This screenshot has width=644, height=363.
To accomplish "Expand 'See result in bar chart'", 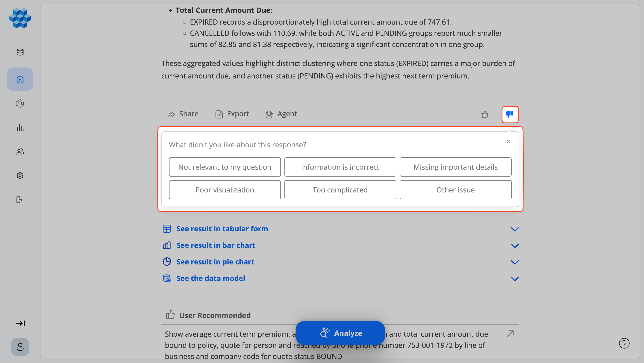I will (x=216, y=245).
